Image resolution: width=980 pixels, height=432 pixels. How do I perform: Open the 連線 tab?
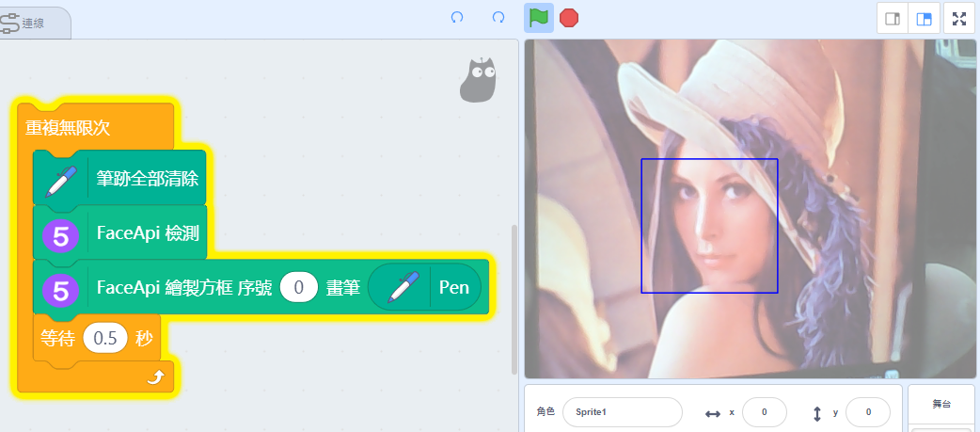[x=32, y=24]
